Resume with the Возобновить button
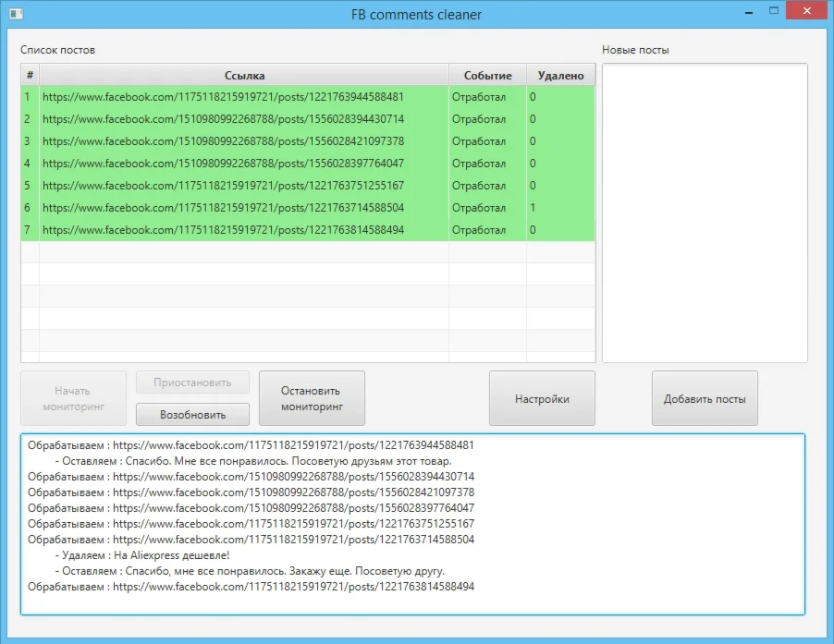 (192, 414)
